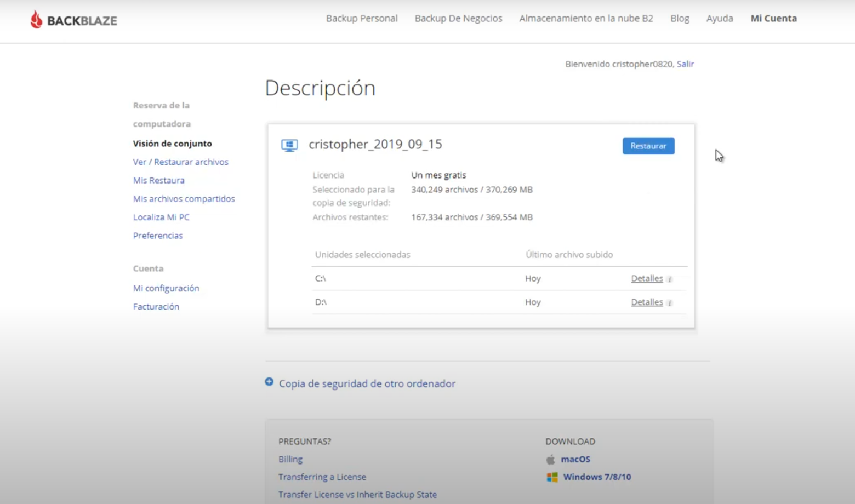This screenshot has width=855, height=504.
Task: Click the info icon next to C:\ Detalles
Action: point(670,279)
